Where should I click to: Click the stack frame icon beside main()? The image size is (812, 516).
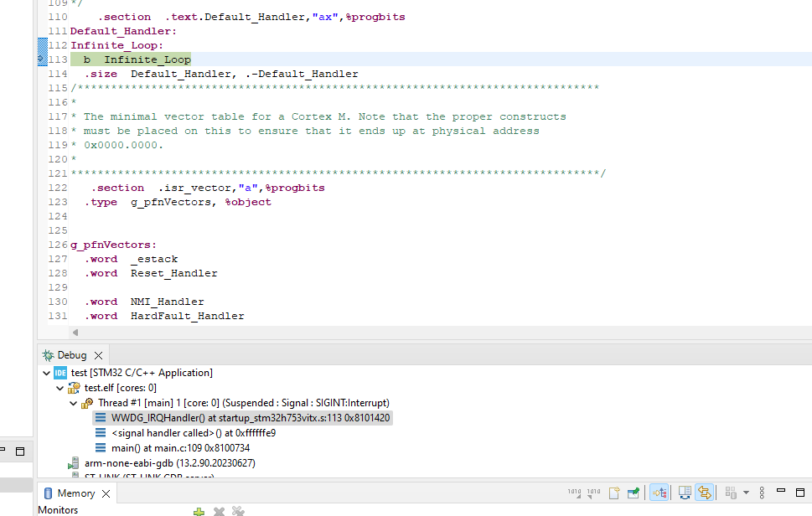[x=101, y=447]
